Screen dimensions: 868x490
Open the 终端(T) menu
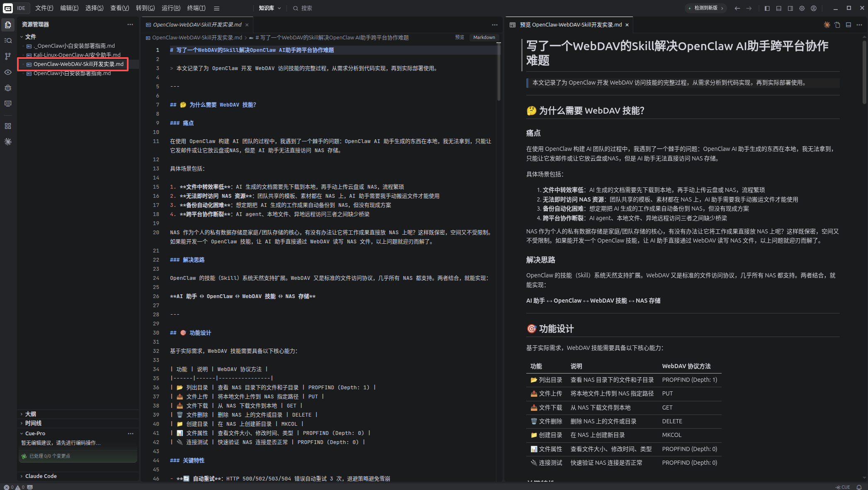tap(196, 8)
